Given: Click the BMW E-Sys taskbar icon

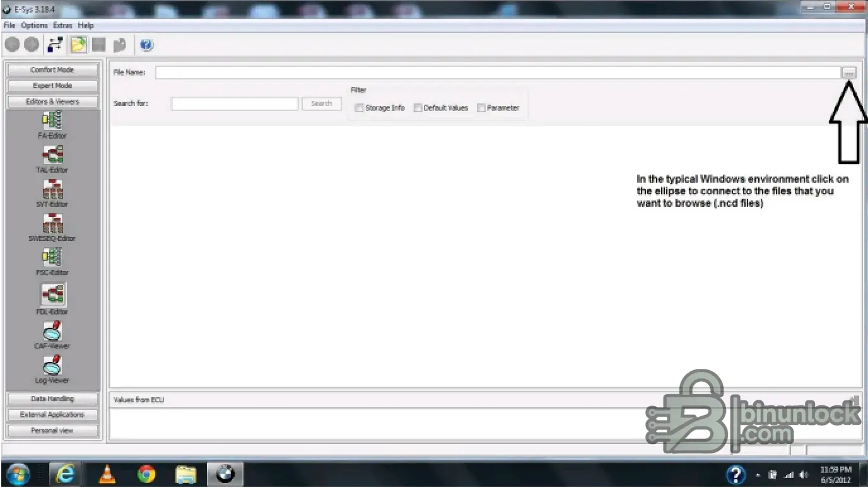Looking at the screenshot, I should point(225,474).
